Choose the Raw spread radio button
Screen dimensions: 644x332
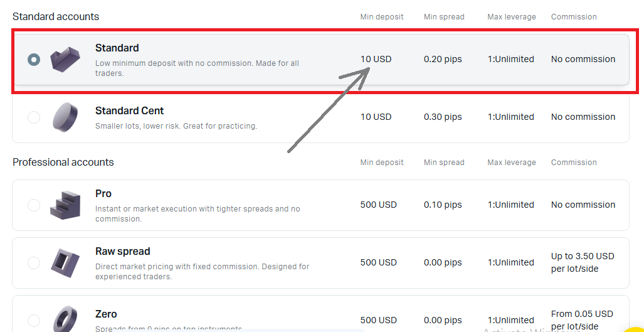click(x=34, y=263)
